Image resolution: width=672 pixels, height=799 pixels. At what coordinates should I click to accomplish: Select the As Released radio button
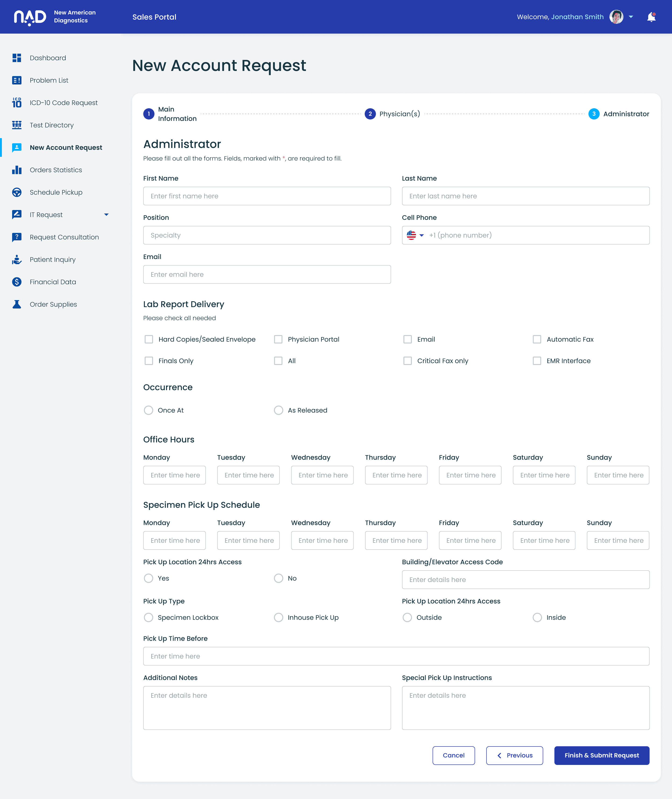tap(279, 410)
